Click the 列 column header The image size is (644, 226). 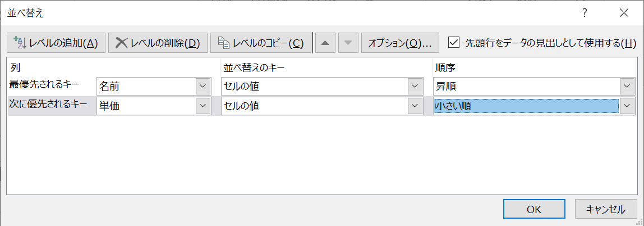pos(15,67)
